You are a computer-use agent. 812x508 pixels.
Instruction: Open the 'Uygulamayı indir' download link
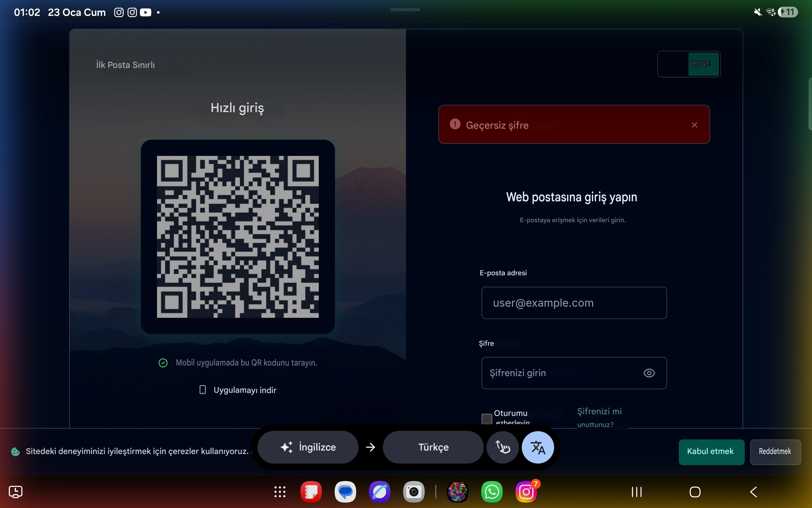coord(245,390)
